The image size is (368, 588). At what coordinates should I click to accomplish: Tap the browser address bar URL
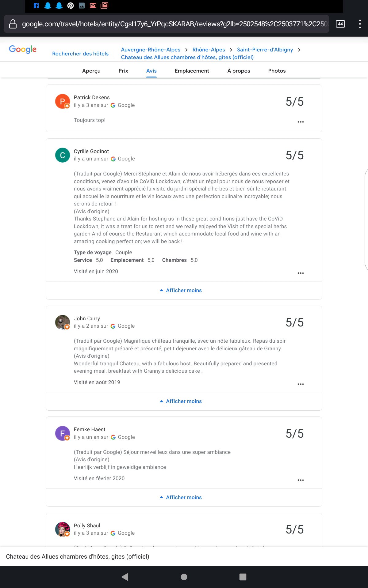click(x=172, y=24)
